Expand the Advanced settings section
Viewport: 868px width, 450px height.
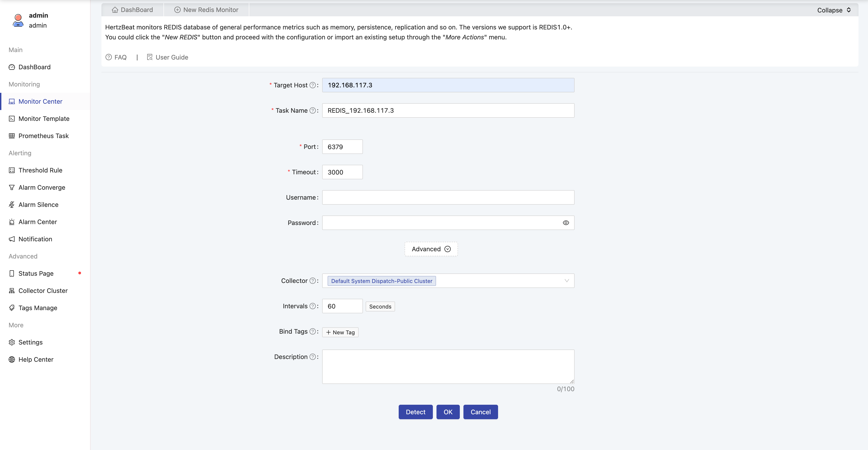point(431,249)
